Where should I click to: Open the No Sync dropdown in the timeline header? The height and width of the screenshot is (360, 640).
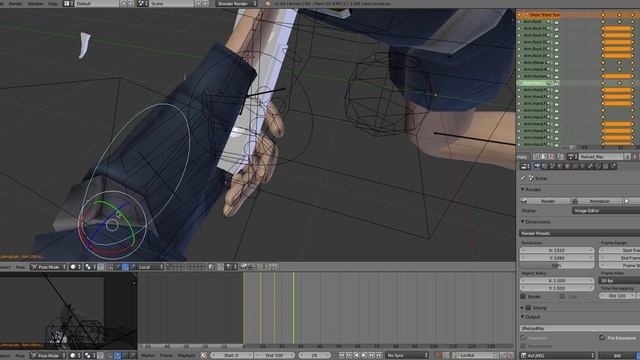(406, 356)
